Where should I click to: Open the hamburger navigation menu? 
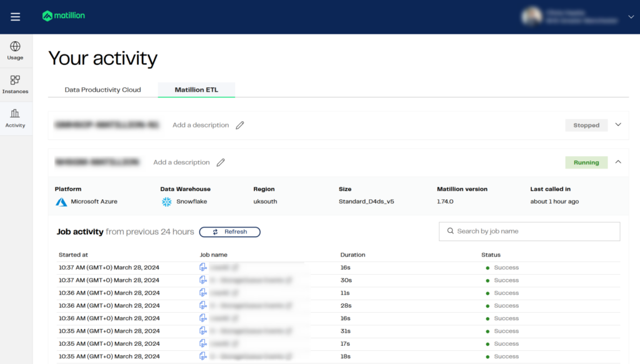[x=15, y=17]
